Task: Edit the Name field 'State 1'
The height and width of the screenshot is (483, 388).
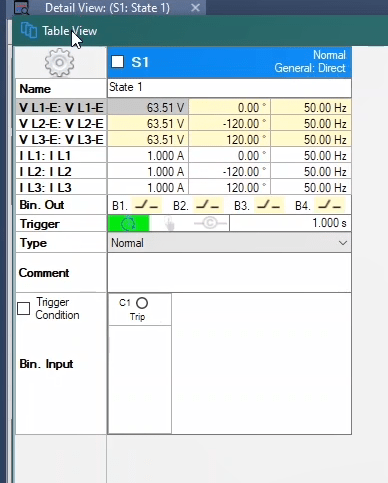Action: point(229,88)
